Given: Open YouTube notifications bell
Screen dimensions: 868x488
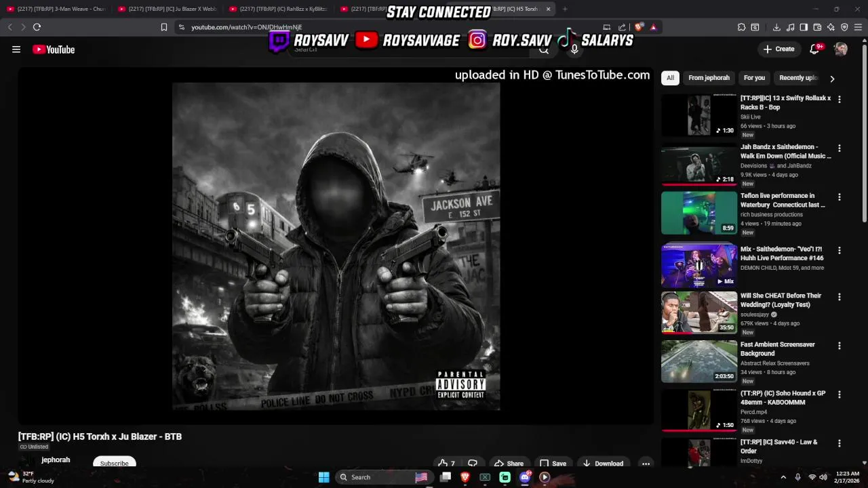Looking at the screenshot, I should click(815, 49).
